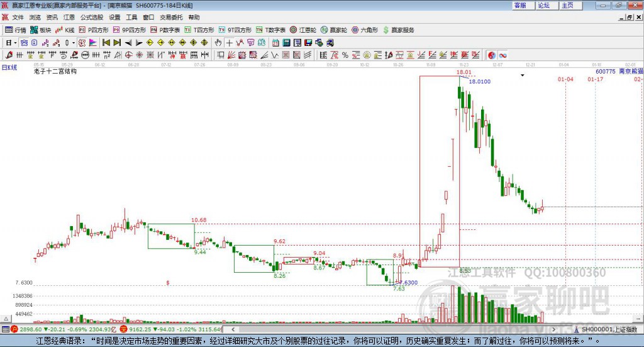This screenshot has height=347, width=644.
Task: Click the 沪 Shanghai index status icon
Action: click(14, 329)
